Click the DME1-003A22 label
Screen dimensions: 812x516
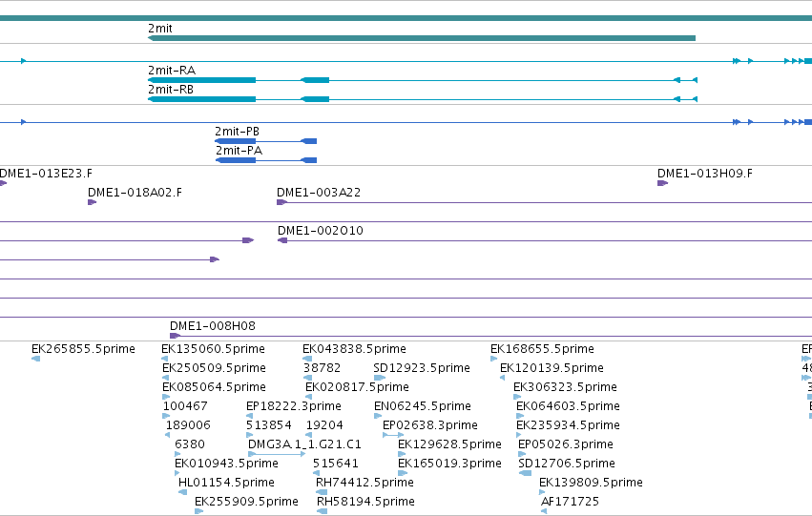pyautogui.click(x=319, y=193)
